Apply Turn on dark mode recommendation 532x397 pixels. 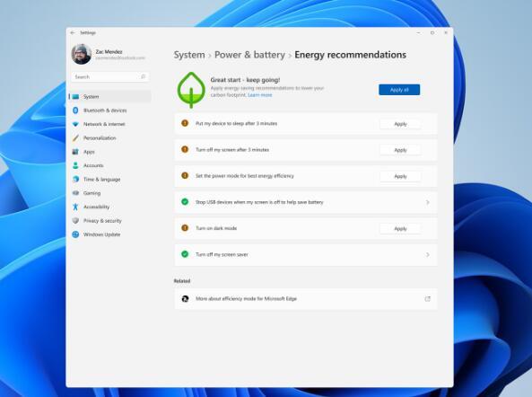pyautogui.click(x=400, y=228)
